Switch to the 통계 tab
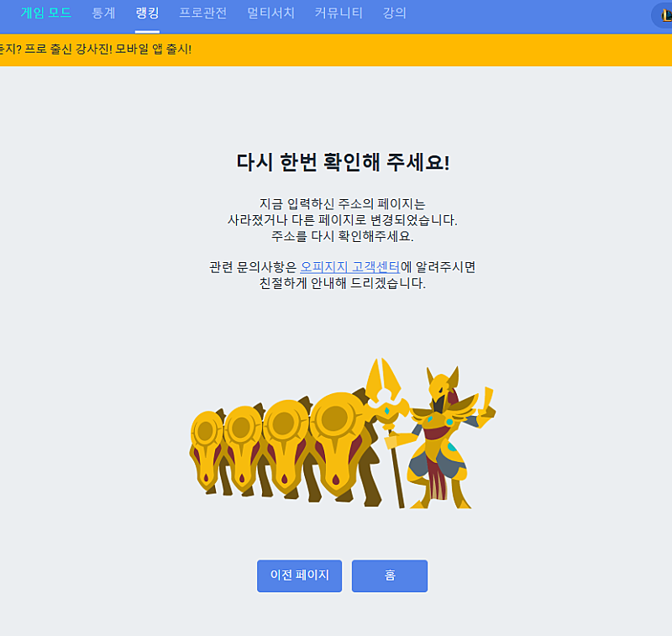The height and width of the screenshot is (636, 672). click(103, 13)
